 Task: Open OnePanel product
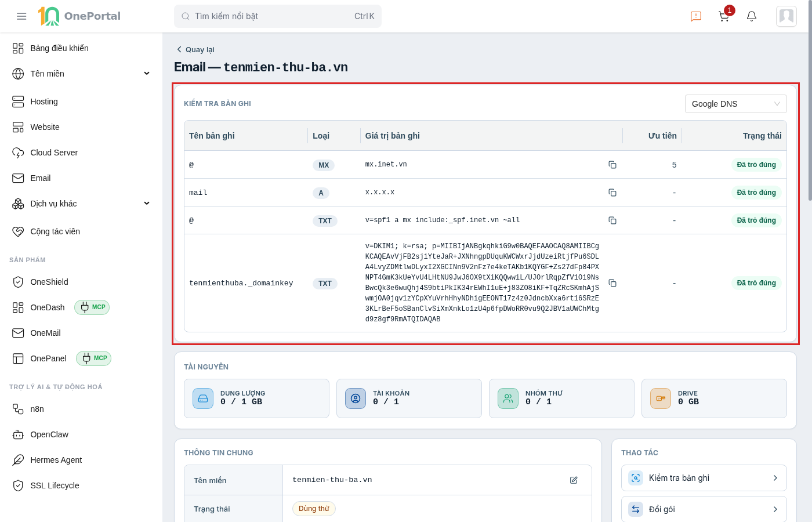point(48,358)
